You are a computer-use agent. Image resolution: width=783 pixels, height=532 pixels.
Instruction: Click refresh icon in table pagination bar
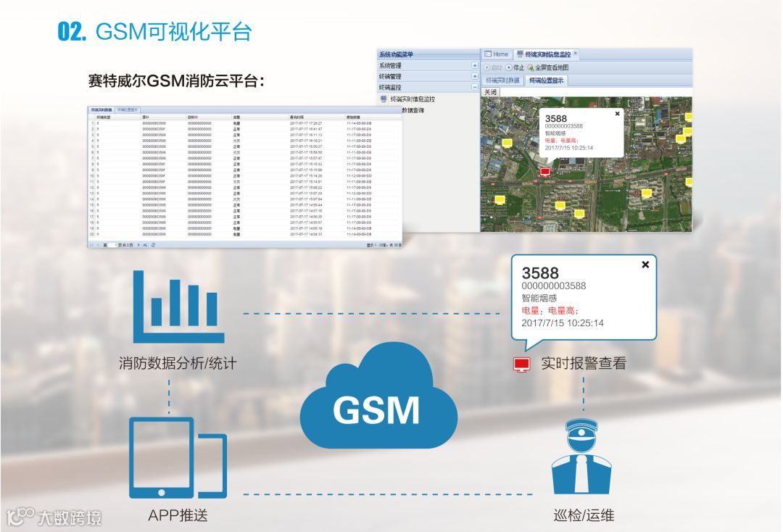(x=153, y=245)
